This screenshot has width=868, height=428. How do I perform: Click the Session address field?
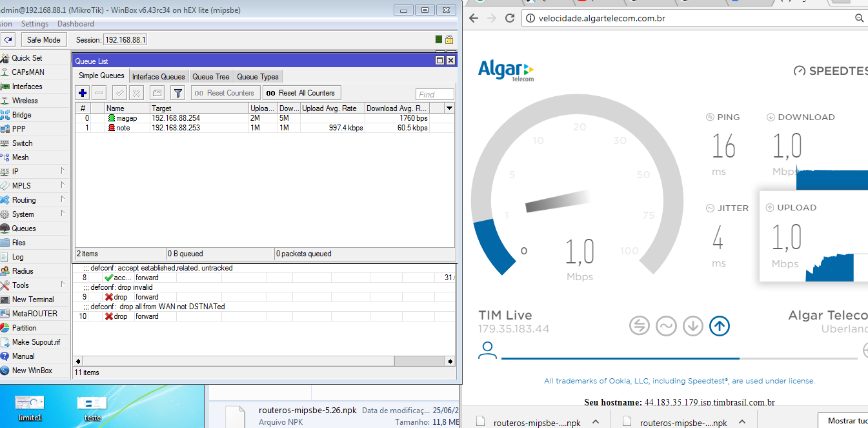click(x=126, y=40)
